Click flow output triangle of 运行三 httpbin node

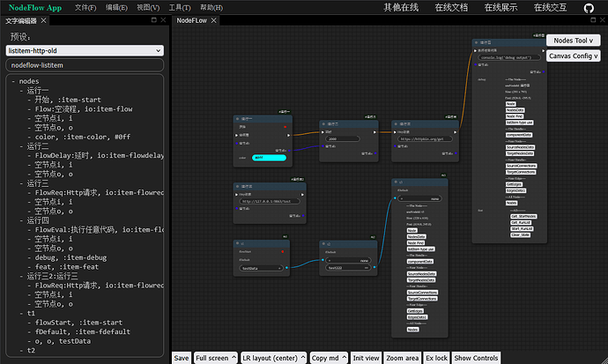click(456, 132)
